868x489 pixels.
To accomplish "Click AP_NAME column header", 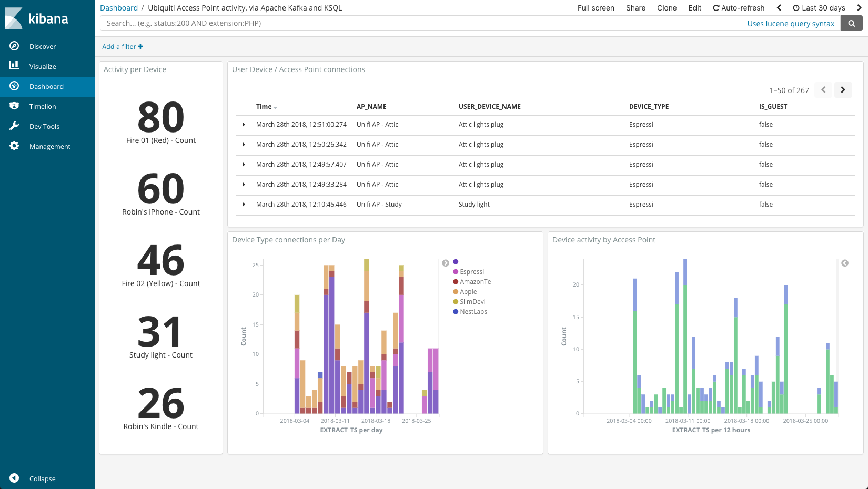I will (x=371, y=107).
